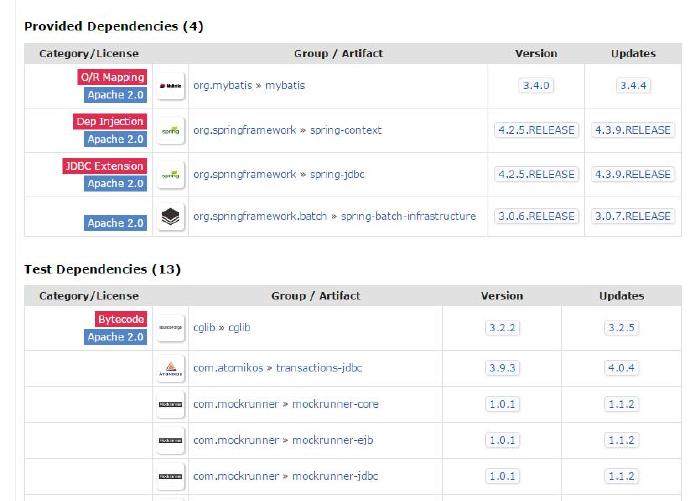The width and height of the screenshot is (690, 501).
Task: Open the mockrunner-core artifact link
Action: tap(335, 404)
